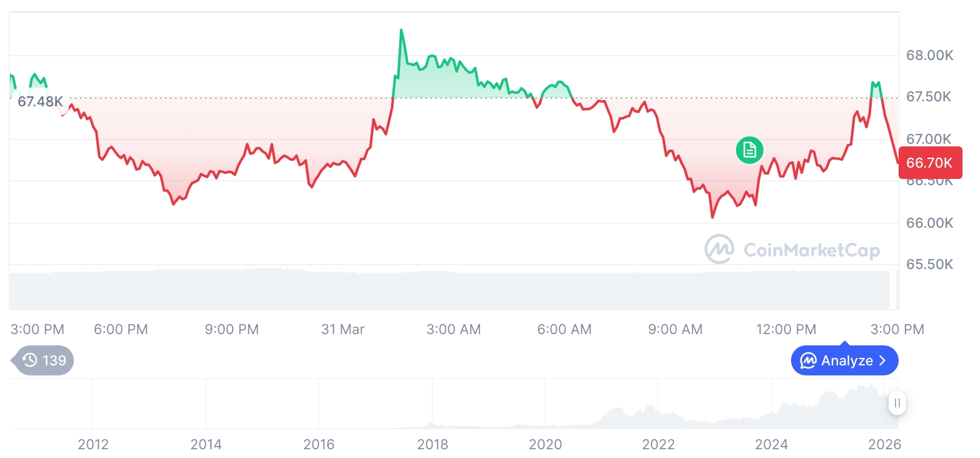
Task: Click the green news document marker
Action: point(749,150)
